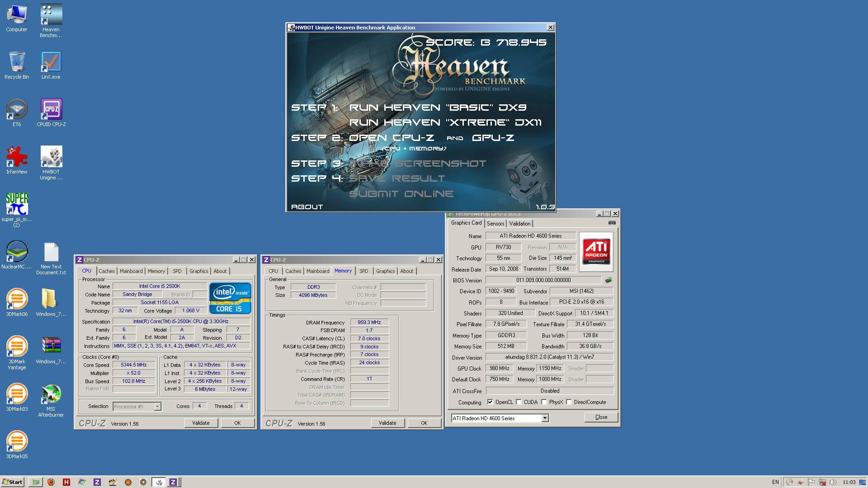868x488 pixels.
Task: Click the GPU-Z screenshot camera icon
Action: click(612, 223)
